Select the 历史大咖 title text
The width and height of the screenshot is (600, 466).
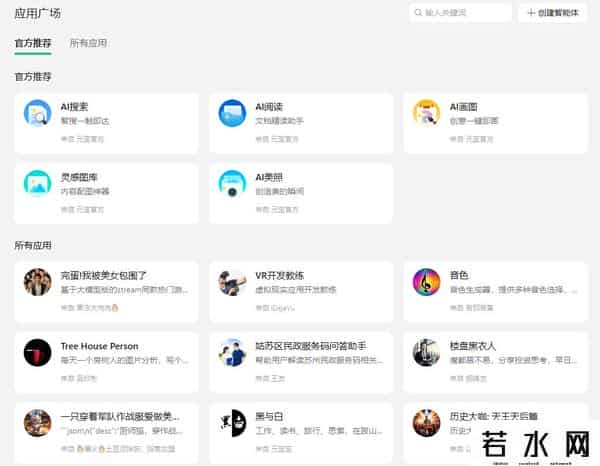pyautogui.click(x=494, y=417)
